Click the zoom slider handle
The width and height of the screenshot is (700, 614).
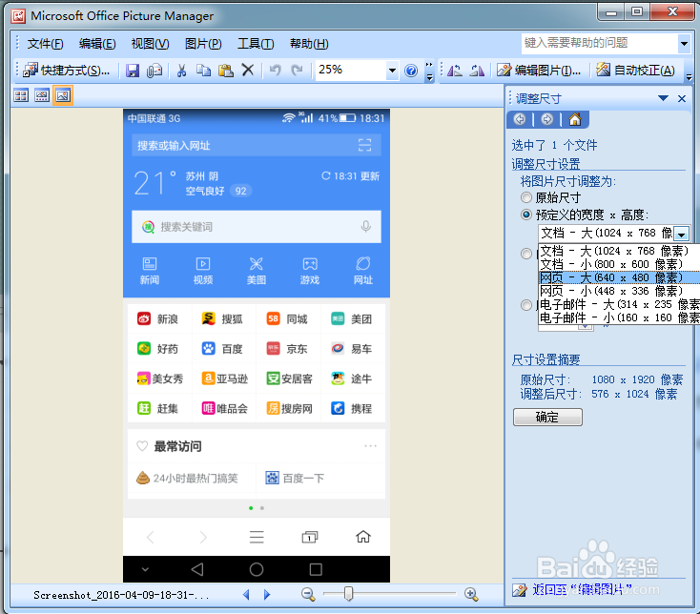pos(349,594)
